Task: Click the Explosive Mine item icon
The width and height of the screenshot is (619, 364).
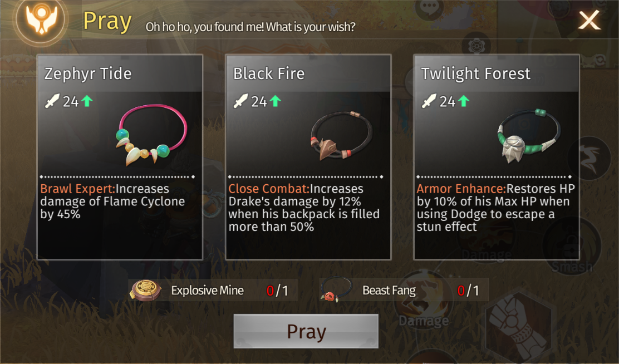Action: click(146, 290)
